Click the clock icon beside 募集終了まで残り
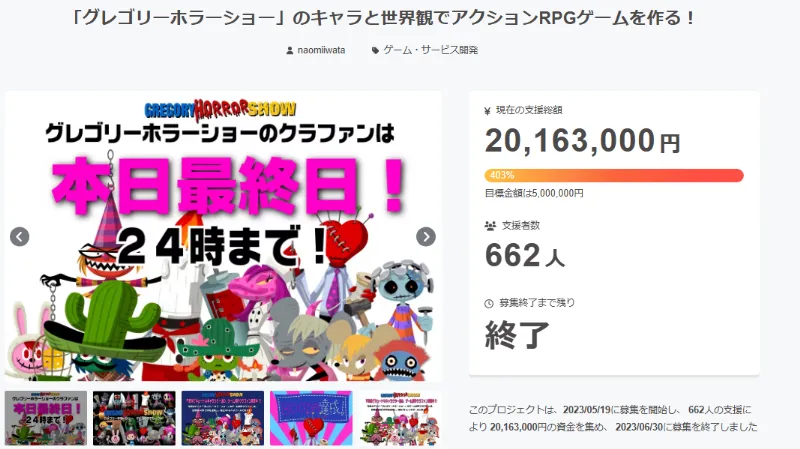 click(x=489, y=303)
